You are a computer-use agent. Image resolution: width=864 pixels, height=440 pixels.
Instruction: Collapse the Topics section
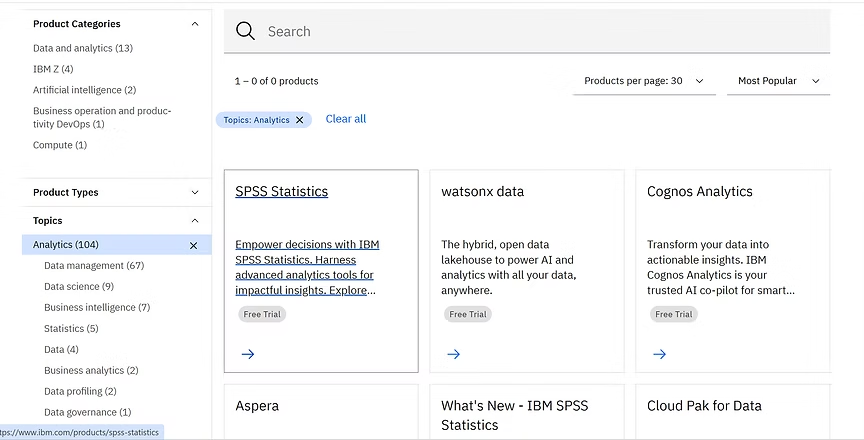point(195,220)
